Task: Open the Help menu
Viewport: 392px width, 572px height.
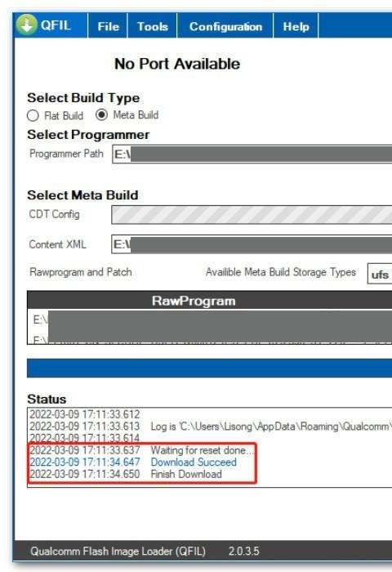Action: tap(296, 26)
